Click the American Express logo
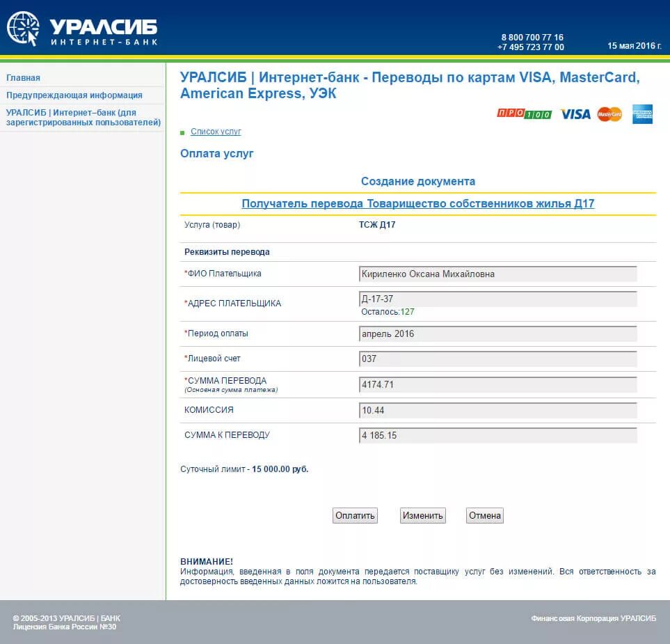 pyautogui.click(x=642, y=114)
